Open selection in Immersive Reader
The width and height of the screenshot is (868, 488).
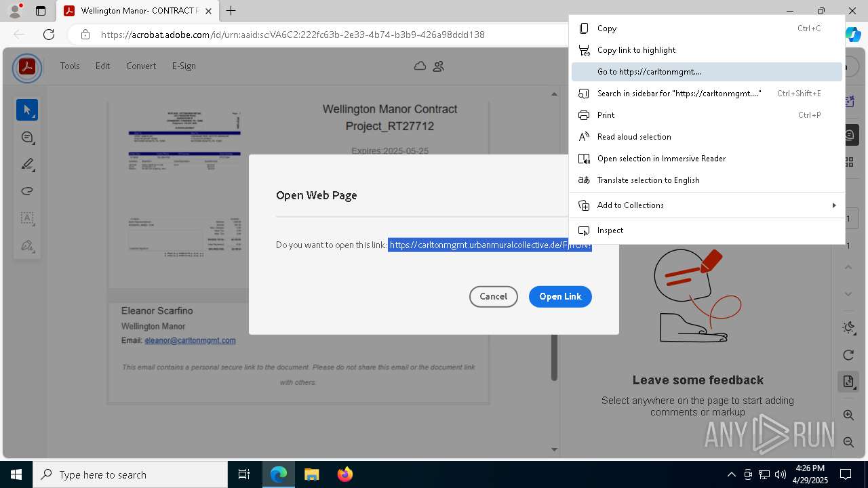[x=707, y=159]
